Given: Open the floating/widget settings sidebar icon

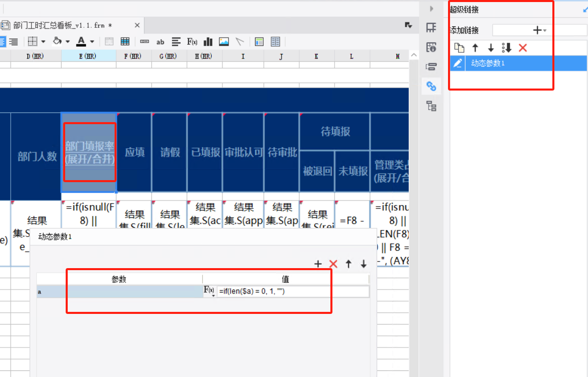Looking at the screenshot, I should point(431,67).
